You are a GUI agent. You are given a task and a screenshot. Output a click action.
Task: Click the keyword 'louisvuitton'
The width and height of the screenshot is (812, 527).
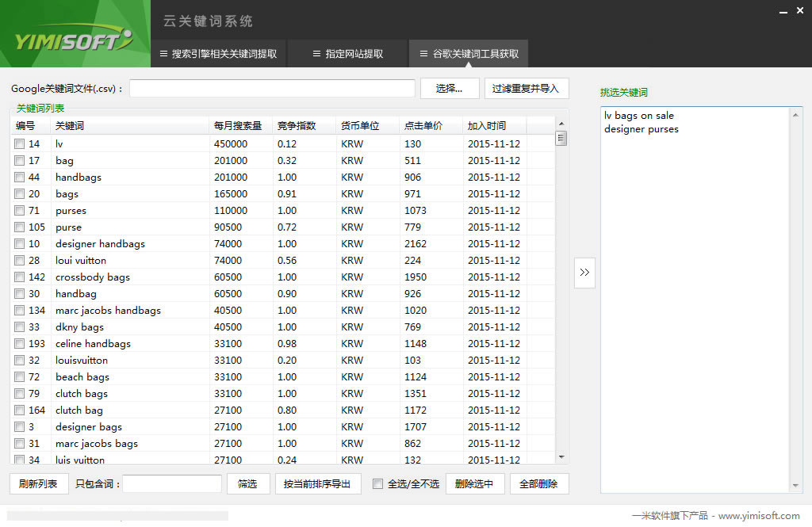click(x=82, y=361)
